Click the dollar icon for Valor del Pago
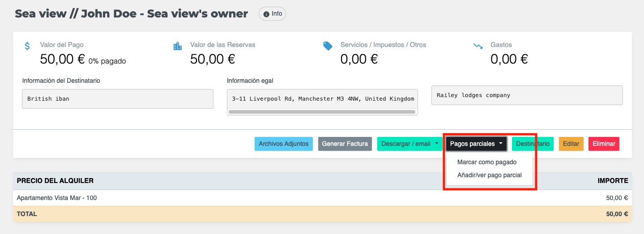Image resolution: width=644 pixels, height=234 pixels. pyautogui.click(x=27, y=46)
